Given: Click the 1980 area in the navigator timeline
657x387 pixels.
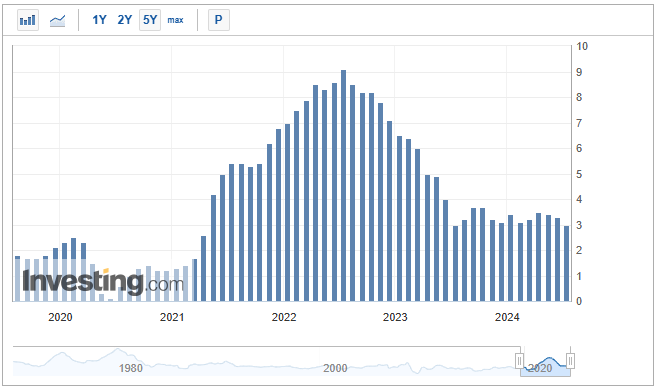Looking at the screenshot, I should (x=131, y=368).
